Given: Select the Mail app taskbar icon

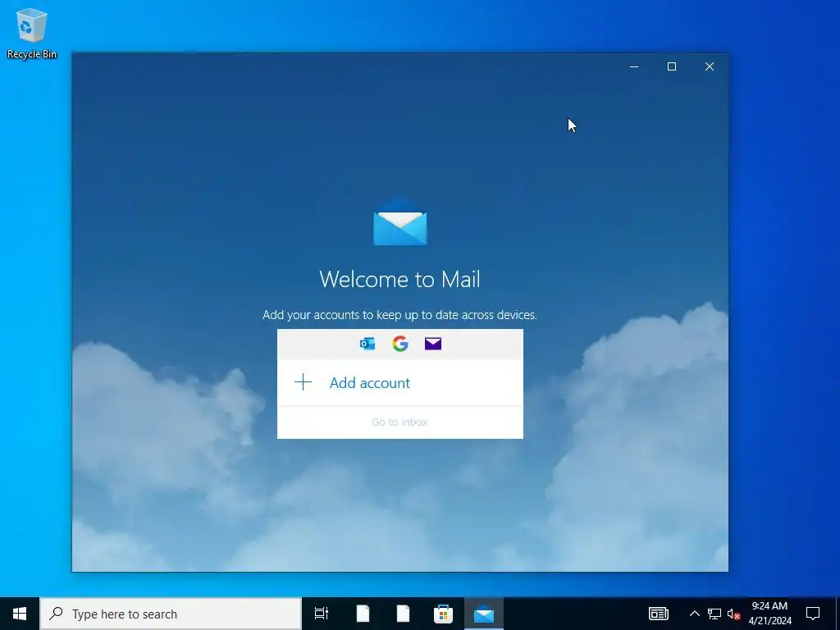Looking at the screenshot, I should (484, 614).
